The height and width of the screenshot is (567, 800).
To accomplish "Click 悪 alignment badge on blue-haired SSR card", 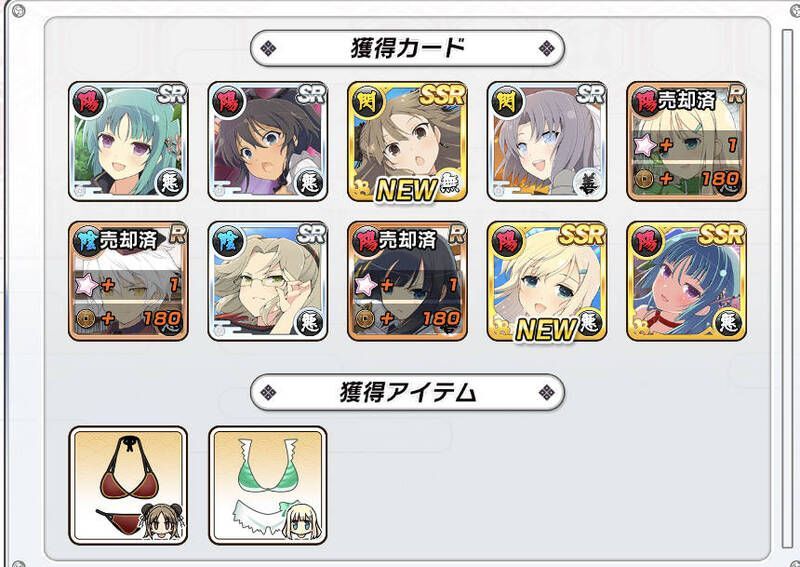I will [728, 322].
